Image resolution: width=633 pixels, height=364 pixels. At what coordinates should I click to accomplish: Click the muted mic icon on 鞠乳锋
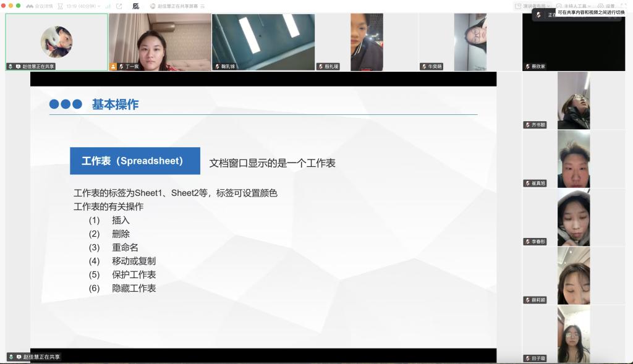click(x=217, y=66)
